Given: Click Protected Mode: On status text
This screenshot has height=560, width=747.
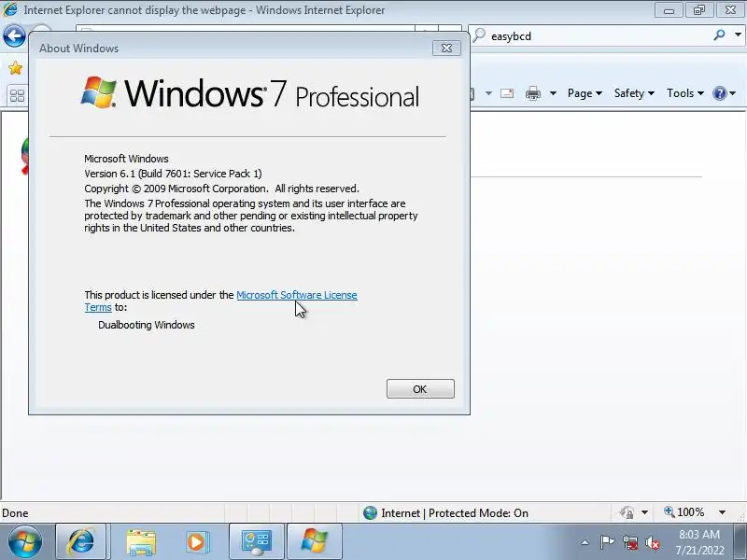Looking at the screenshot, I should (x=478, y=512).
